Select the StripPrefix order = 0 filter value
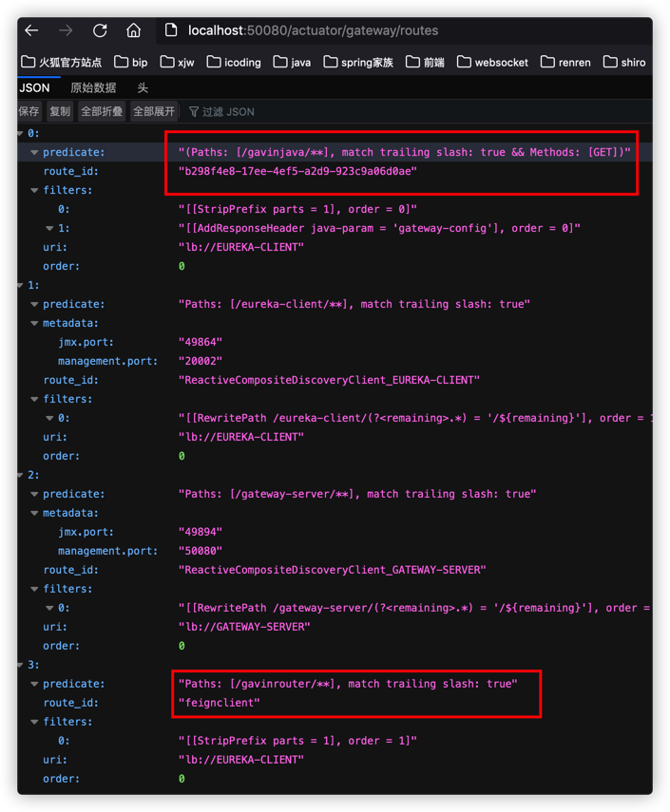 coord(297,209)
